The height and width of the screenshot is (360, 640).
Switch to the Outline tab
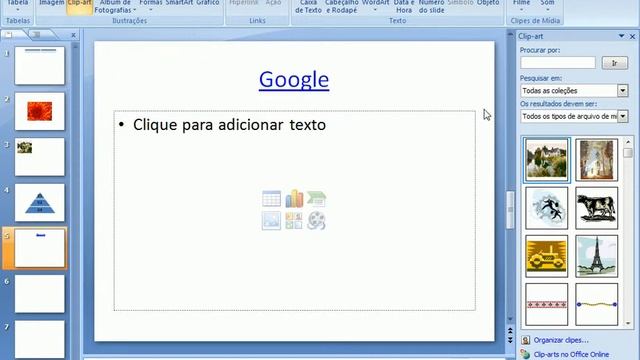pyautogui.click(x=38, y=35)
